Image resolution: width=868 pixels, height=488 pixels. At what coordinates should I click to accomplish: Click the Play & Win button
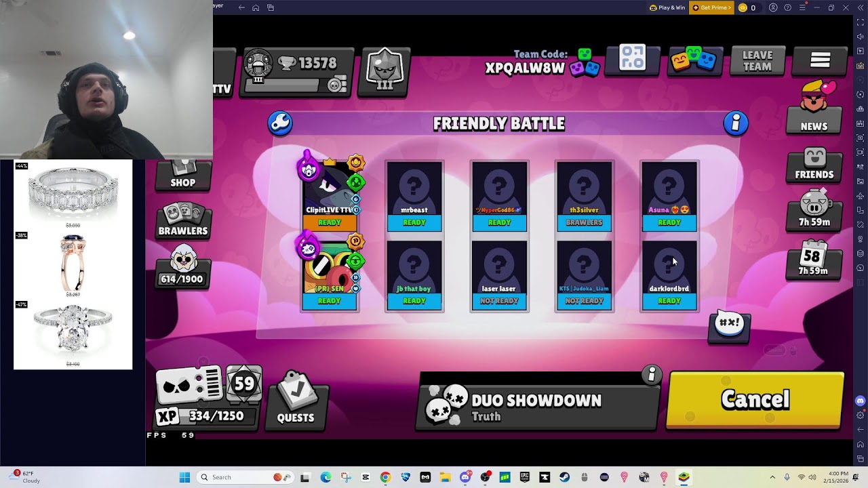(667, 7)
